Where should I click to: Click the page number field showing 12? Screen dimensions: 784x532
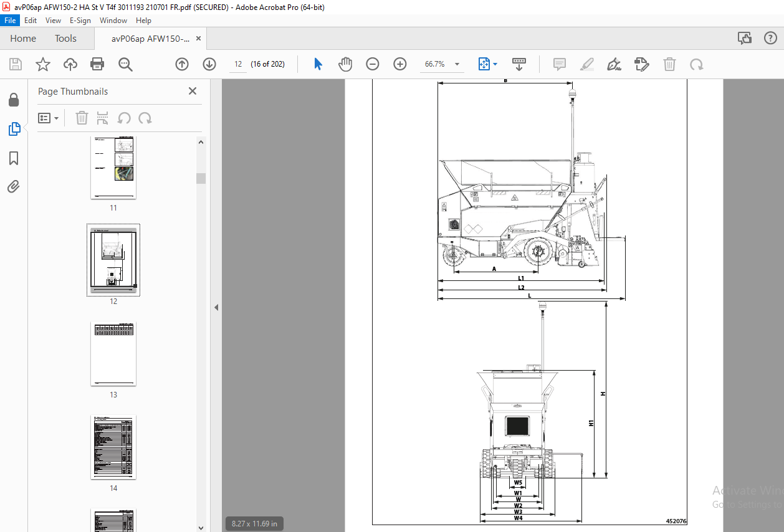(x=238, y=64)
